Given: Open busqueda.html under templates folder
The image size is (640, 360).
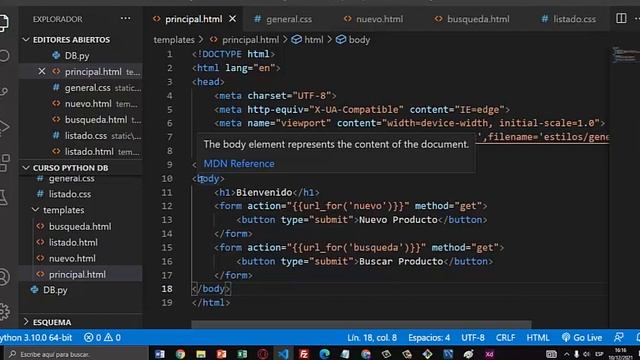Looking at the screenshot, I should (81, 226).
